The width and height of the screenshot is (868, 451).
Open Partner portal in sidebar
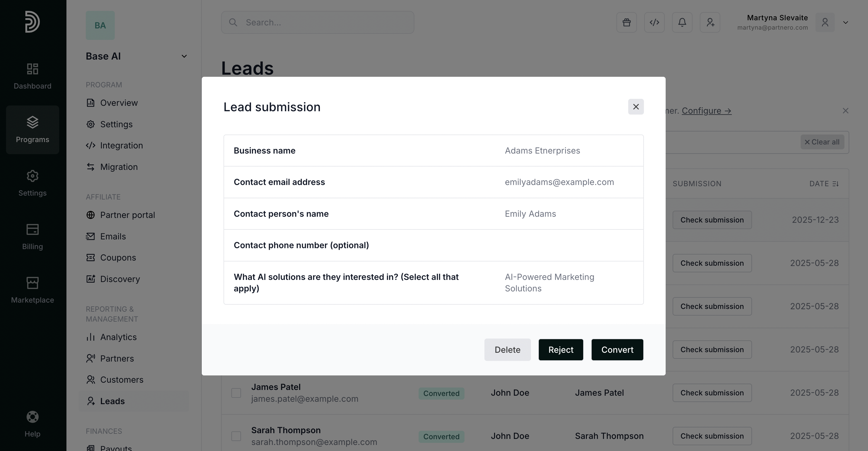[x=127, y=215]
